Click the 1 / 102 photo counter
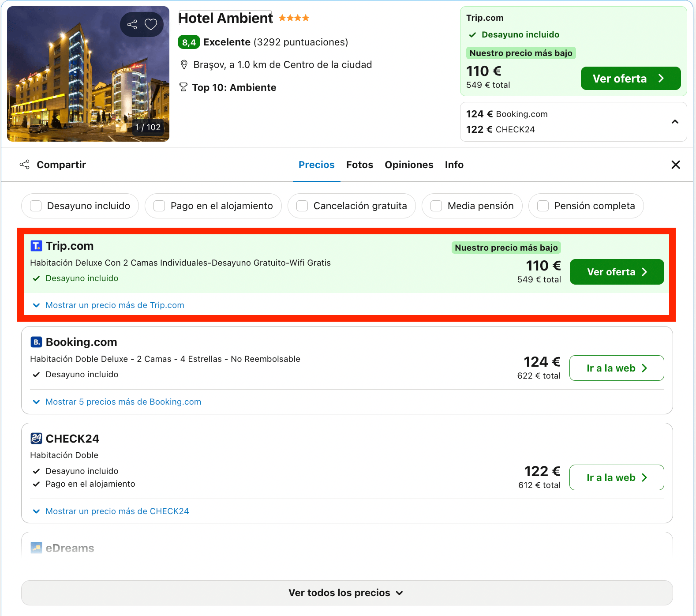The height and width of the screenshot is (616, 696). tap(148, 127)
